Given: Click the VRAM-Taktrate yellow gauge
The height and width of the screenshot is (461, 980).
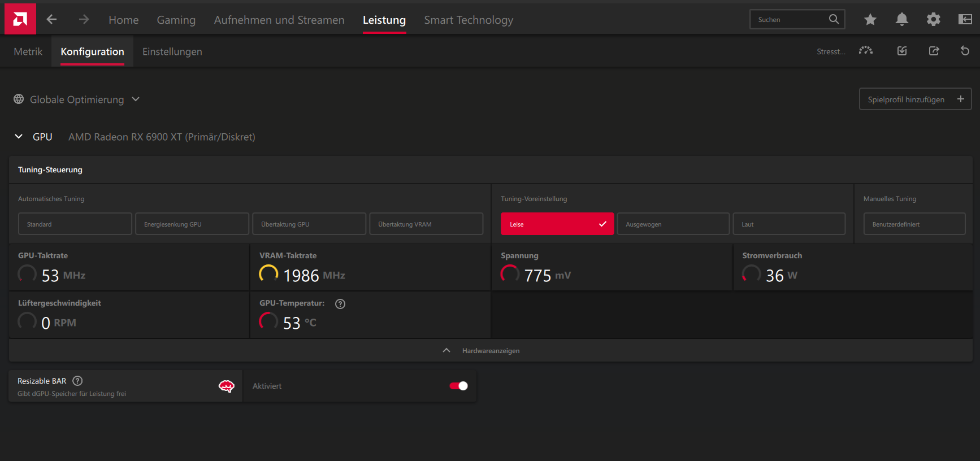Looking at the screenshot, I should coord(268,274).
